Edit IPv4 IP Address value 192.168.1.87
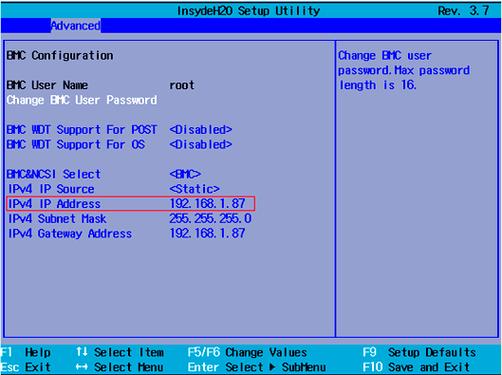 207,204
